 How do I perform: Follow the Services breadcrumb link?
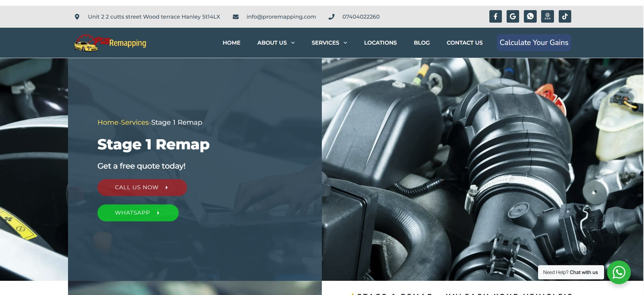pos(135,122)
